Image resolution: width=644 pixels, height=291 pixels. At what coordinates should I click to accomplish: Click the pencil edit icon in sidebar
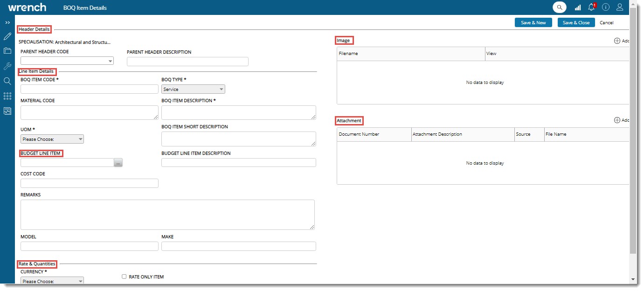7,36
